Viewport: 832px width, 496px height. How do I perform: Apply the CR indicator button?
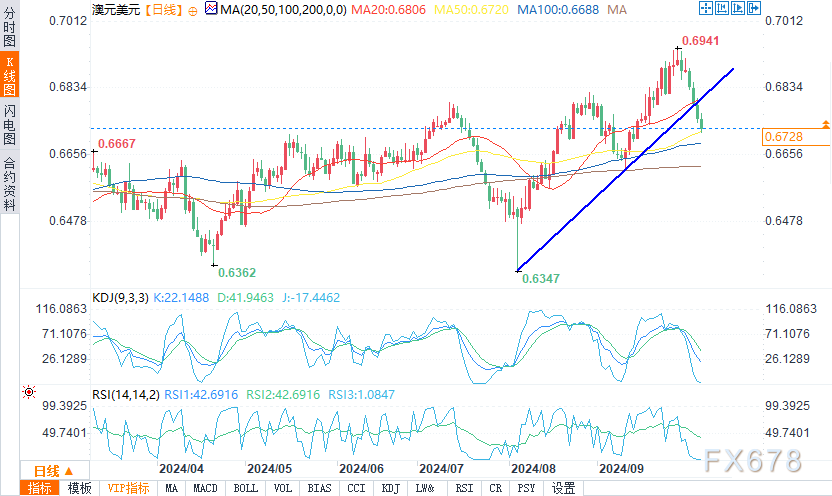[496, 488]
